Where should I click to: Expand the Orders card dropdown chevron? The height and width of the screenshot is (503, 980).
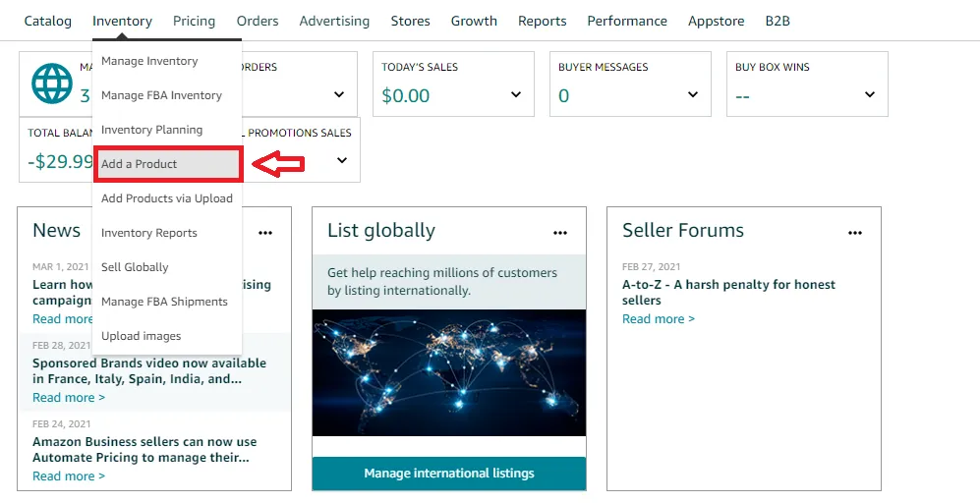[x=339, y=94]
